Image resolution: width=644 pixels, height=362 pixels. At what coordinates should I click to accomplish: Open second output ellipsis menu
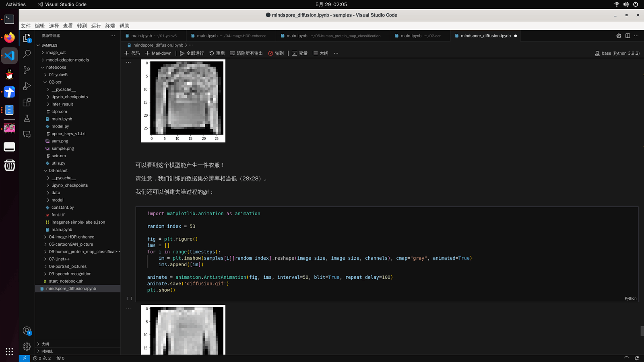[x=128, y=308]
